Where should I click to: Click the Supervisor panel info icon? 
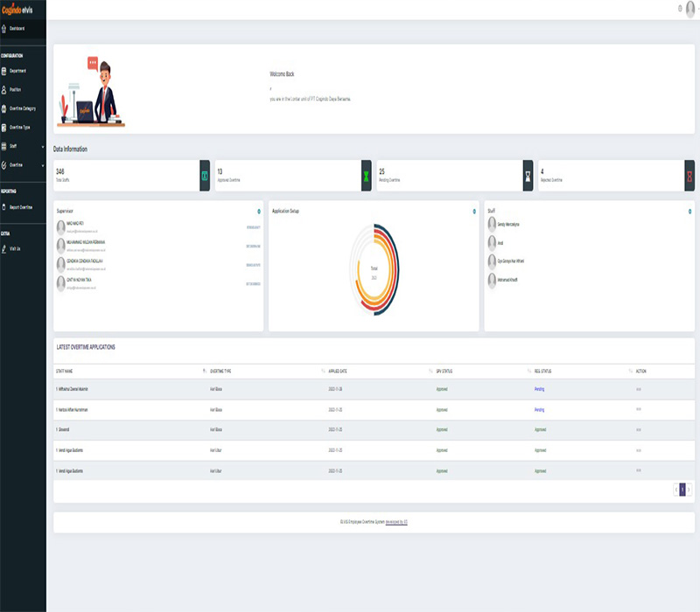click(x=258, y=212)
